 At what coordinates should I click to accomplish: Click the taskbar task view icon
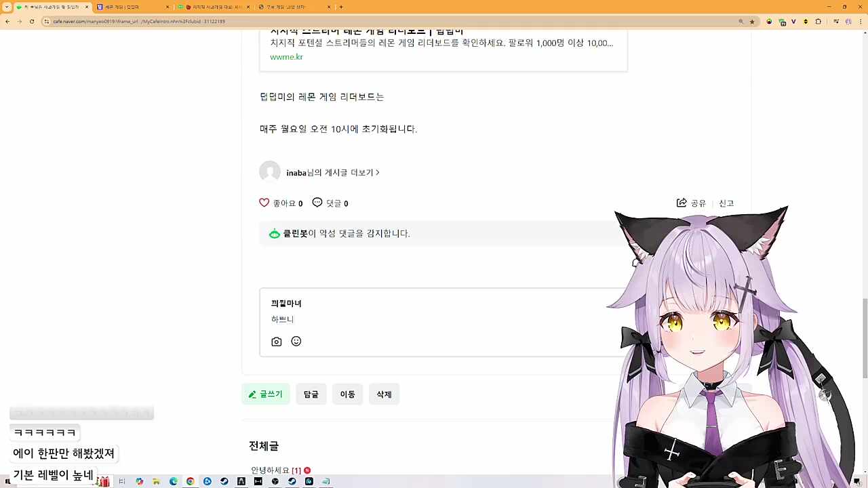(122, 481)
